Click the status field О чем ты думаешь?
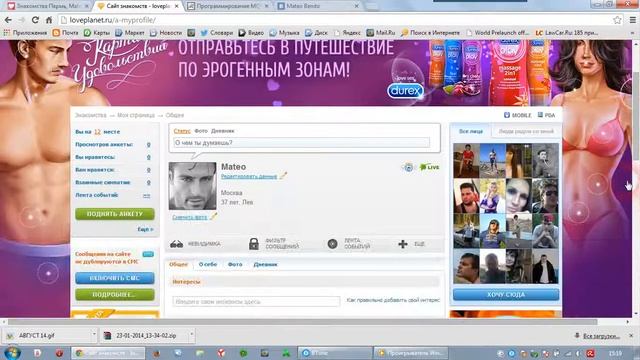Screen dimensions: 640x360 coord(301,143)
